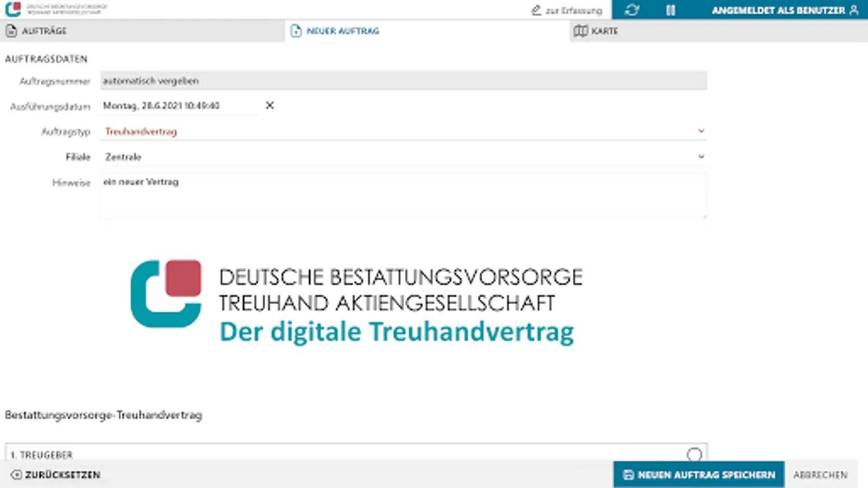Click the 'Der digitale Treuhandvertrag' banner image
This screenshot has height=488, width=868.
pyautogui.click(x=356, y=302)
